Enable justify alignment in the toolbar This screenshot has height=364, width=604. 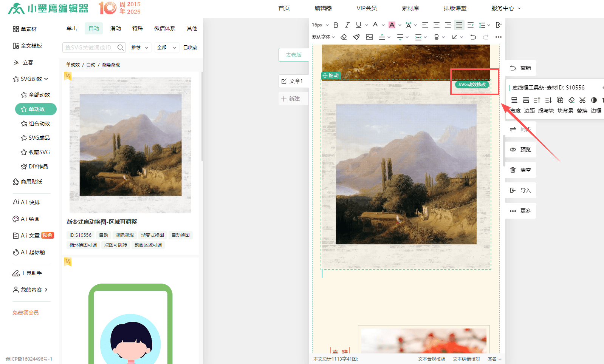(x=459, y=25)
